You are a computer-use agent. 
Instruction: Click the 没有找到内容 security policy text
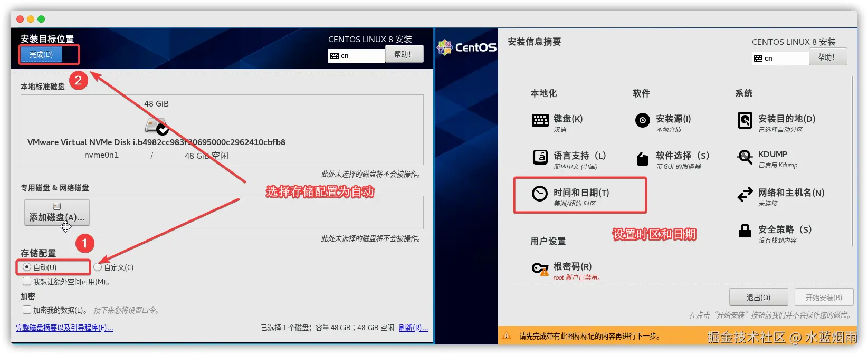point(777,241)
